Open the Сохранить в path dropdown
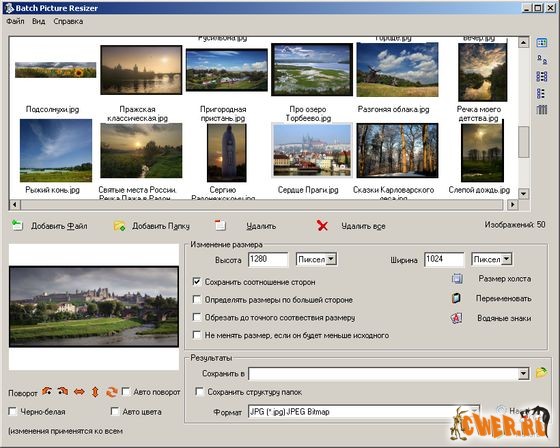 [523, 374]
